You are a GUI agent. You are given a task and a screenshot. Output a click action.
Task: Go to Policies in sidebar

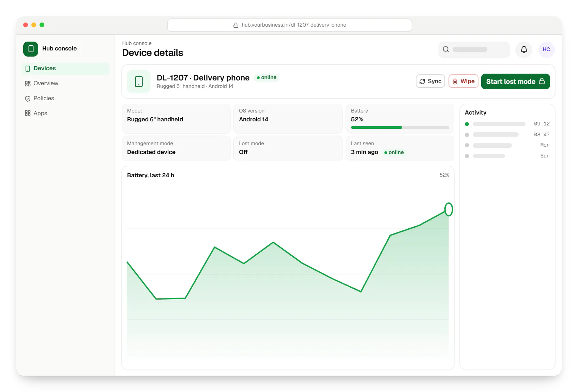click(x=65, y=99)
